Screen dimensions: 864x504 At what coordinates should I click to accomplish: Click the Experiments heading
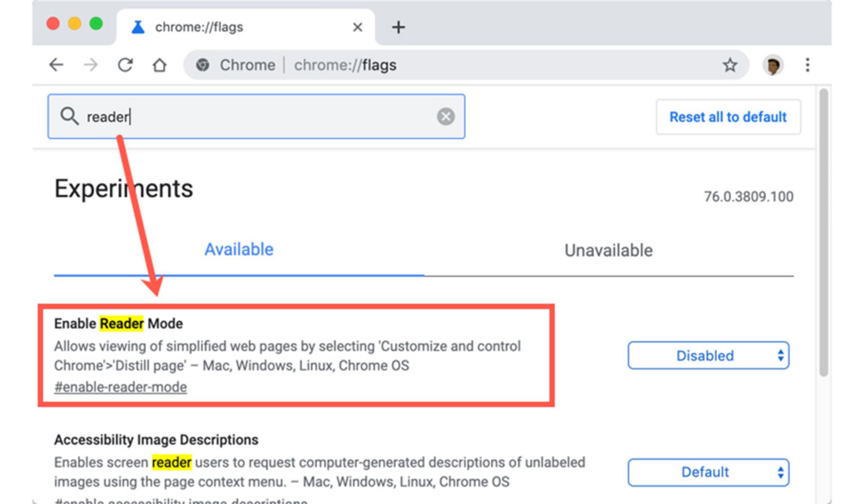point(124,189)
